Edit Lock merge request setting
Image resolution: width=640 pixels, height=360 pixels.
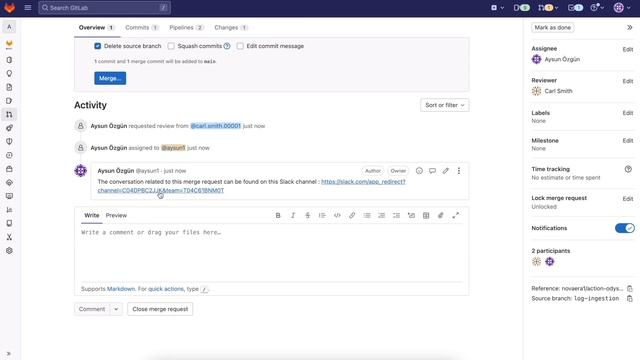tap(628, 199)
